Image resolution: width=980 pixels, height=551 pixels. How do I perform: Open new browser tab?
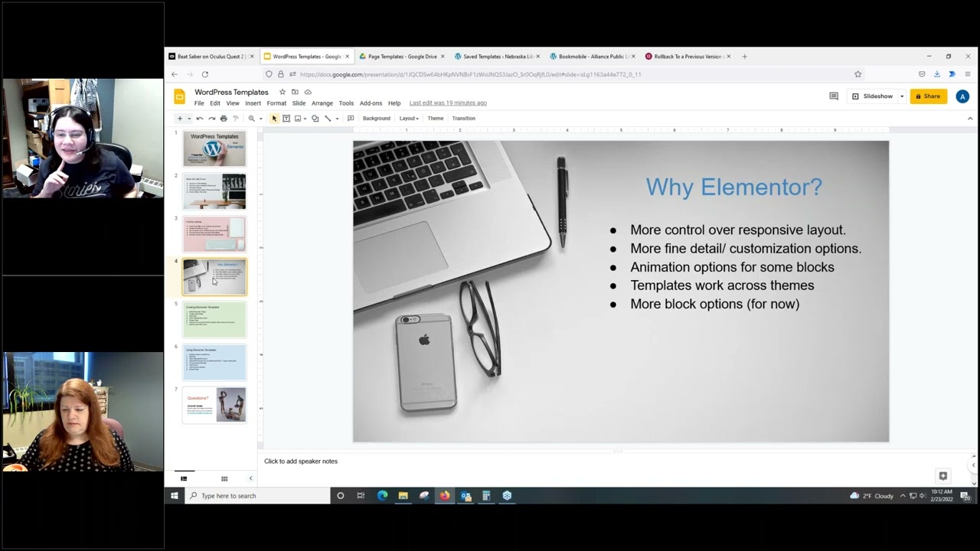(x=744, y=56)
